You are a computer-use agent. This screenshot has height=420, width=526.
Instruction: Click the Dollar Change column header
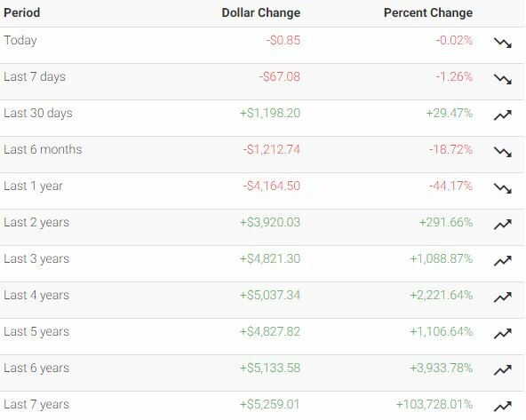(x=261, y=12)
